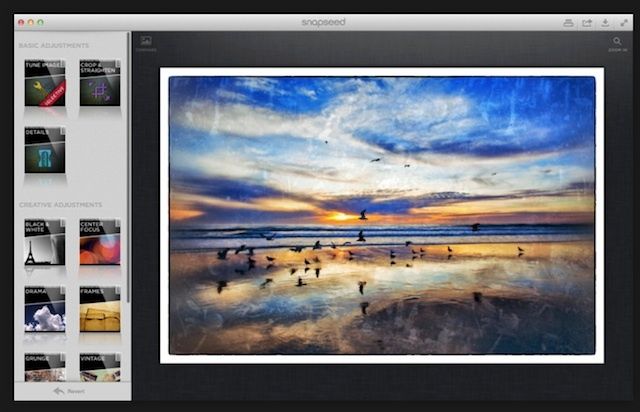
Task: Open the Details adjustment tile
Action: 44,150
